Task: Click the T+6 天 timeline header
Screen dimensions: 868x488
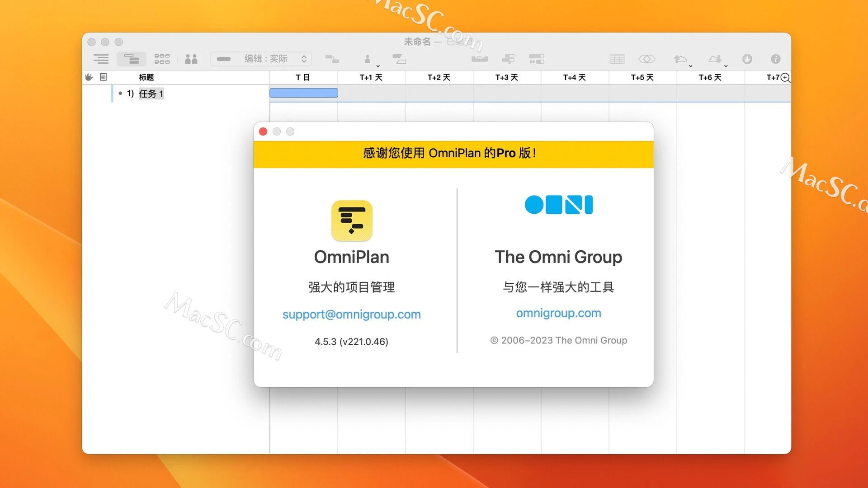Action: [x=710, y=77]
